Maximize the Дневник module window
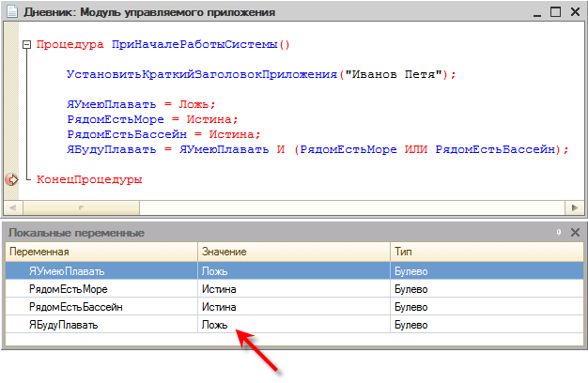This screenshot has width=588, height=383. click(555, 11)
